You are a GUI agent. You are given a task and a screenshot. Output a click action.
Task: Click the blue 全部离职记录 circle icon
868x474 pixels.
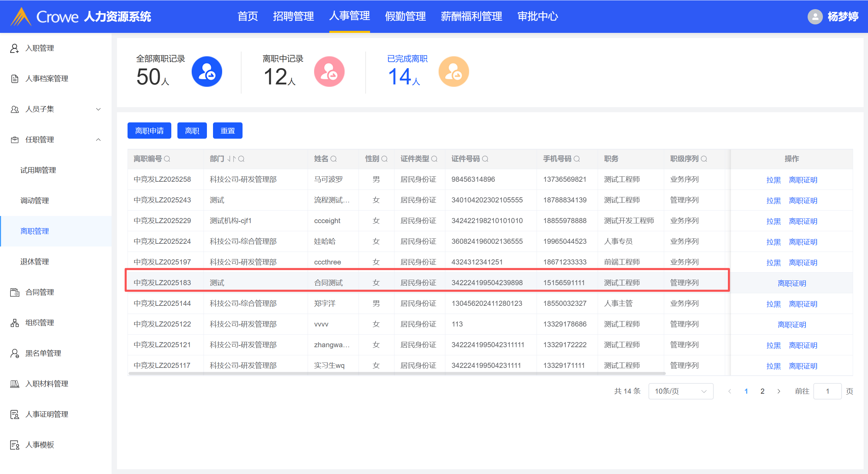pyautogui.click(x=207, y=72)
